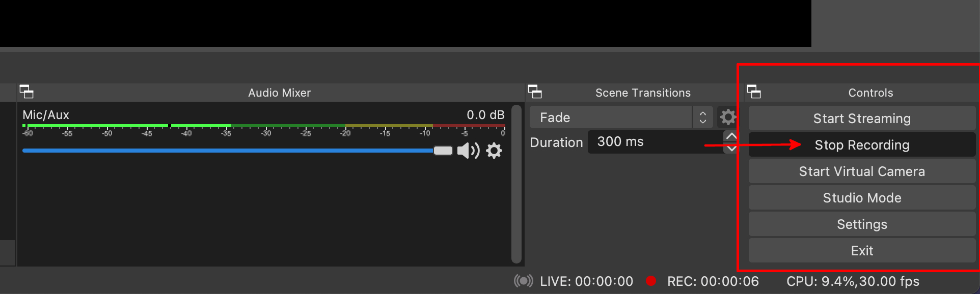The height and width of the screenshot is (294, 980).
Task: Pop out the Scene Transitions dock
Action: point(535,92)
